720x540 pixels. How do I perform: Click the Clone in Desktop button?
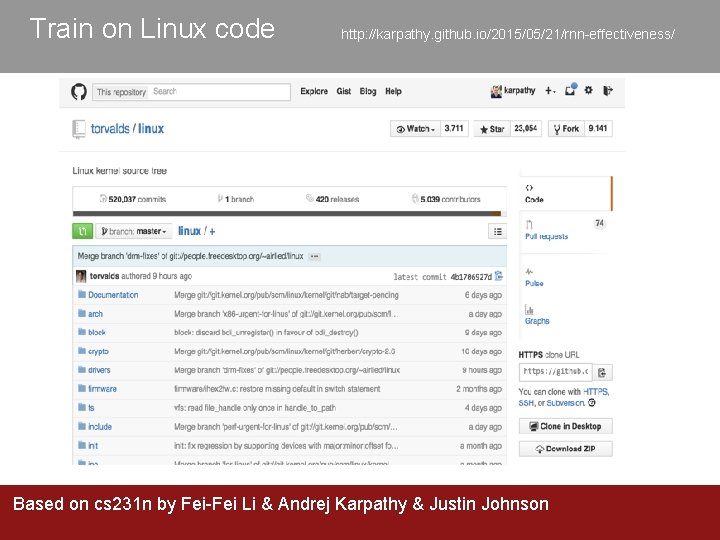pos(566,426)
